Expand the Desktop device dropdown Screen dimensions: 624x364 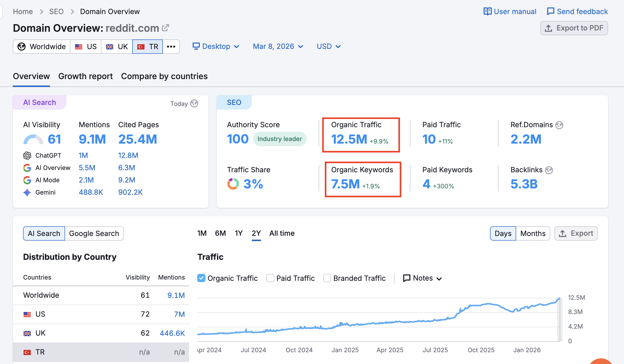(x=216, y=47)
